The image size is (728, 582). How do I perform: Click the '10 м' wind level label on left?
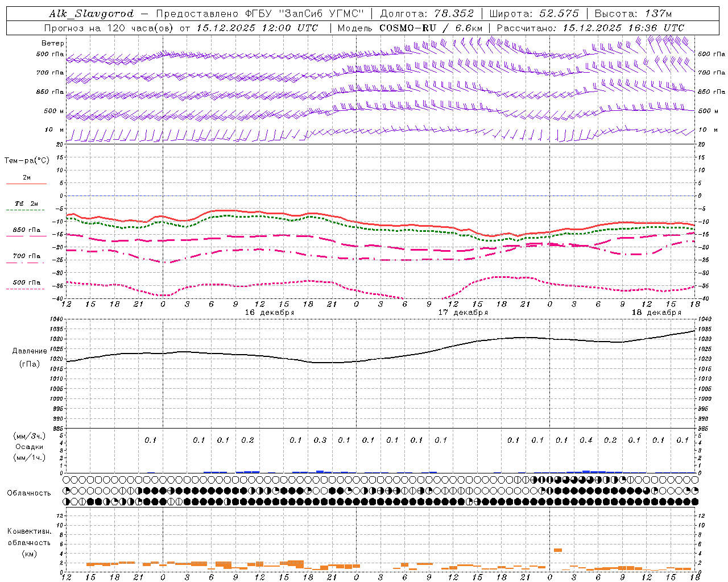(x=54, y=130)
